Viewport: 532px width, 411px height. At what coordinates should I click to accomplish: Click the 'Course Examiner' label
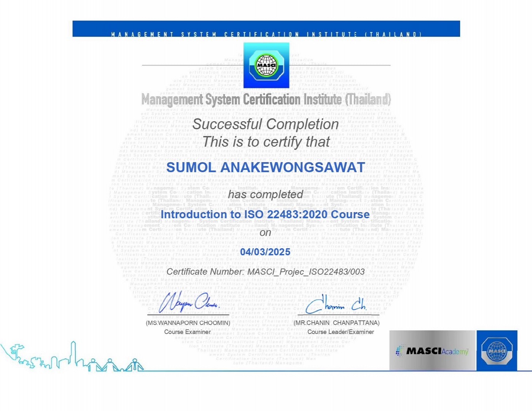(187, 332)
